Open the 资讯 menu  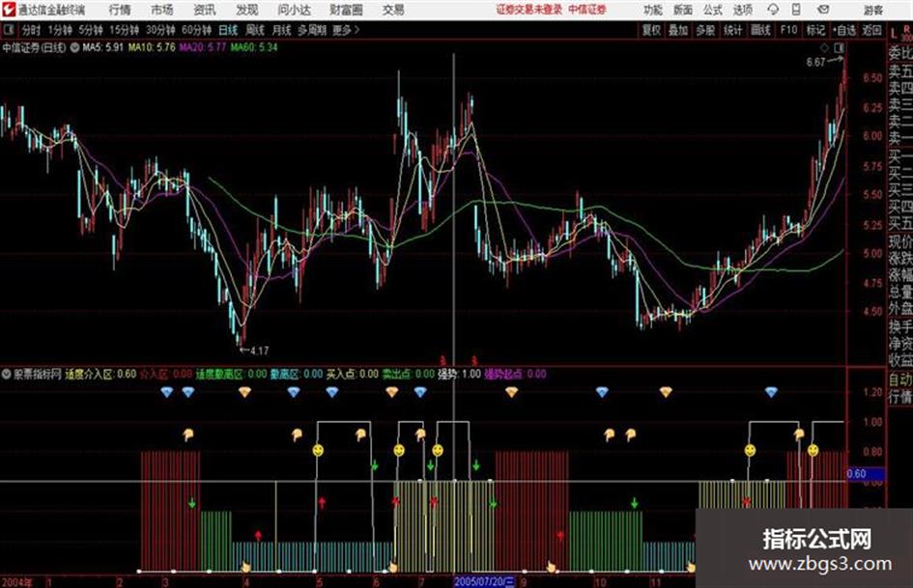click(205, 10)
